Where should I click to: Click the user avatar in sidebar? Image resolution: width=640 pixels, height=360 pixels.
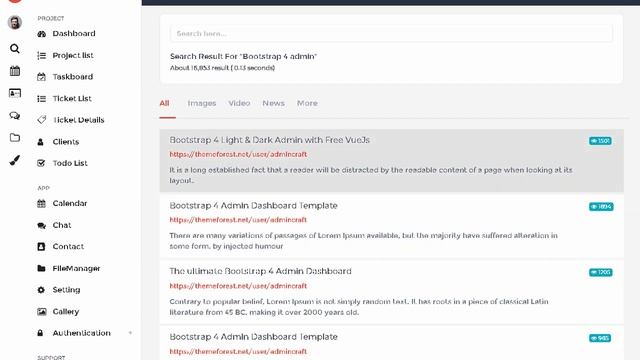pos(15,22)
